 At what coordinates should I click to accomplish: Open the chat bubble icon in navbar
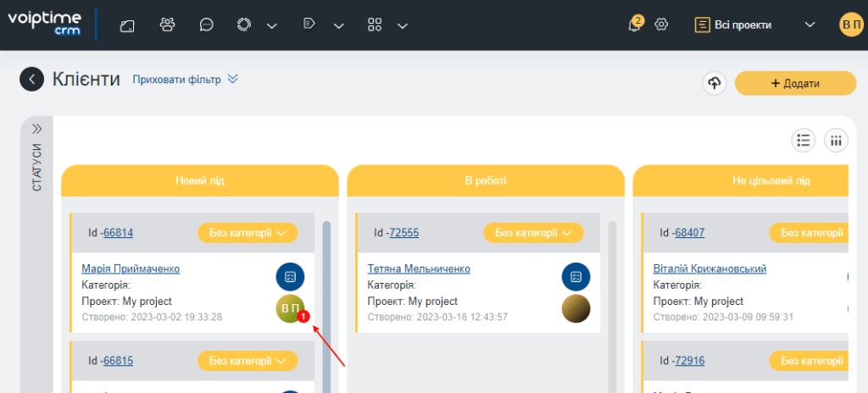[207, 25]
